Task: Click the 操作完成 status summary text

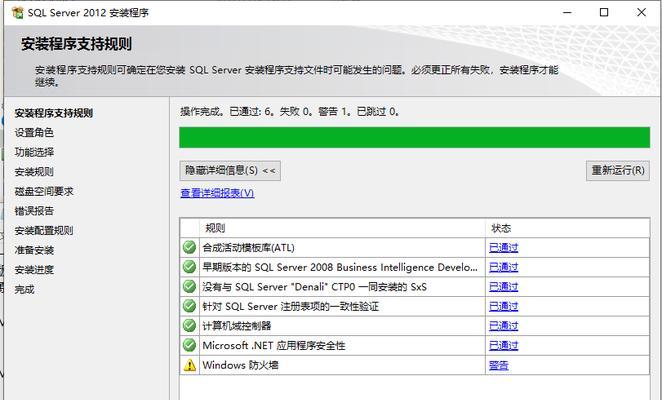Action: 290,112
